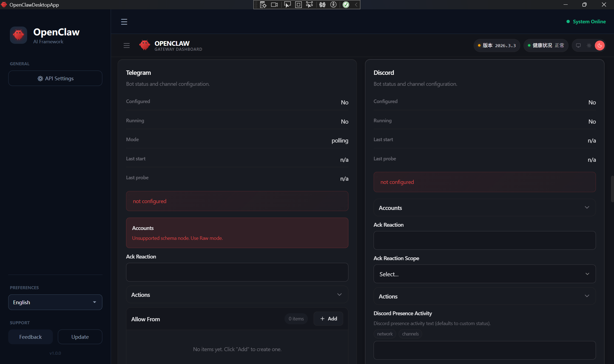This screenshot has width=614, height=364.
Task: Click the network tag under Discord Presence Activity
Action: [x=385, y=334]
